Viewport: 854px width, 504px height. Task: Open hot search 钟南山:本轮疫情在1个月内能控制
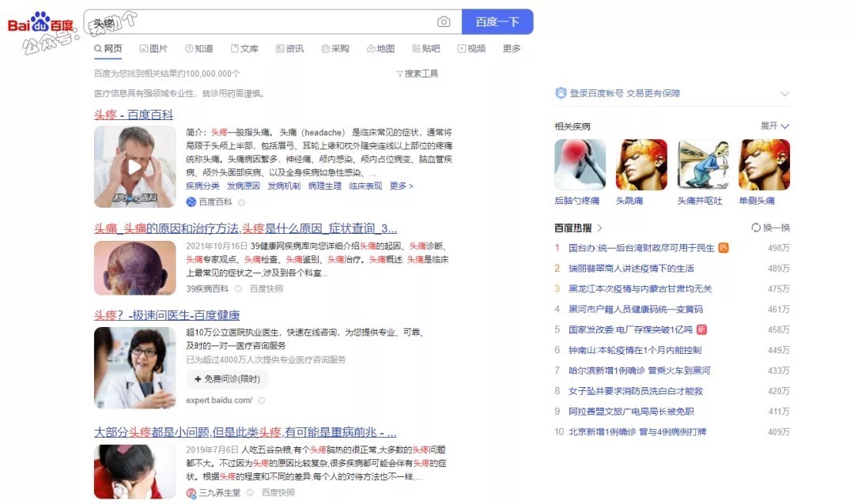pos(635,350)
